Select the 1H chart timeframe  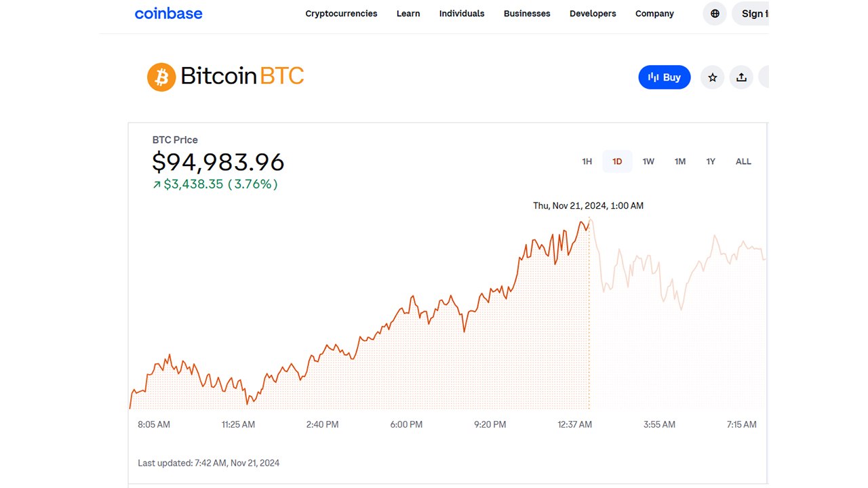[587, 161]
